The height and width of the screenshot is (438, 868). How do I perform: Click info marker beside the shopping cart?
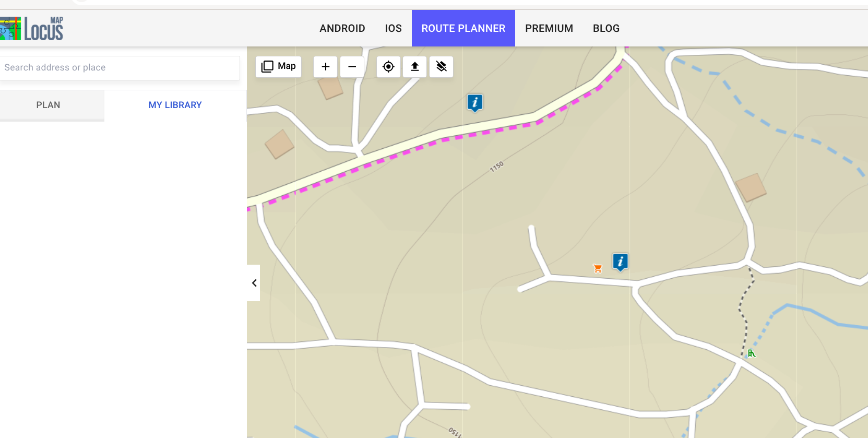coord(620,261)
